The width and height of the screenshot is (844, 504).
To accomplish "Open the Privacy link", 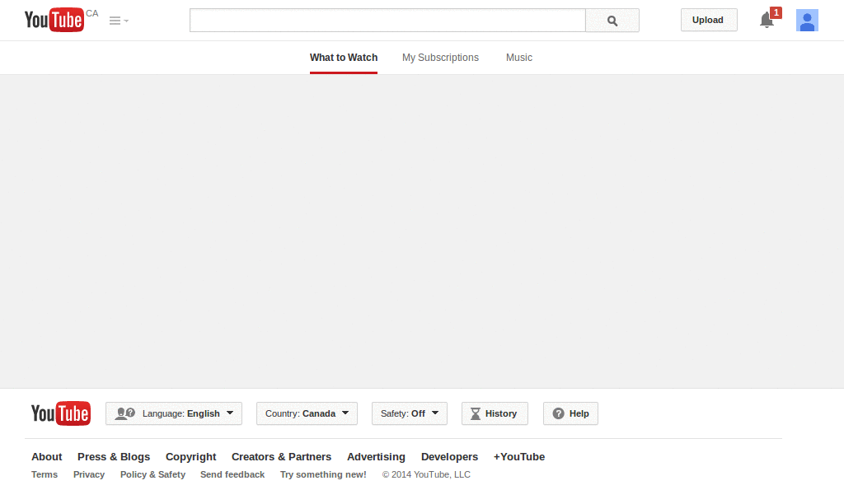I will click(x=89, y=474).
